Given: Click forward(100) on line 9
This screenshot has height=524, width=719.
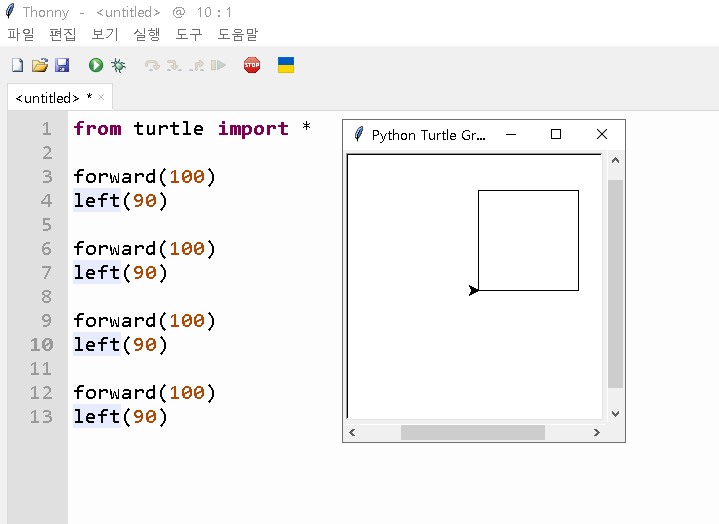Looking at the screenshot, I should (144, 320).
